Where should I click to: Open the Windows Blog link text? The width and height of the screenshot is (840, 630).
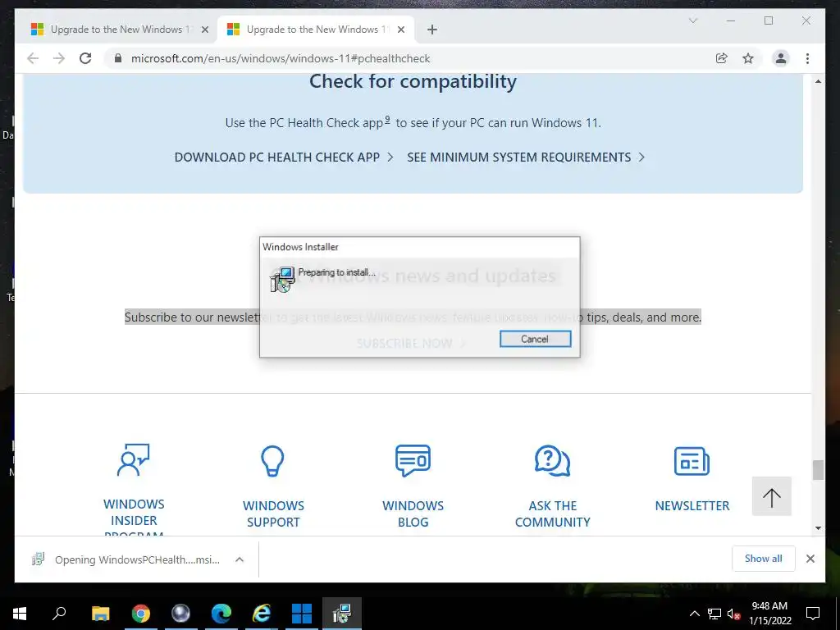point(413,514)
